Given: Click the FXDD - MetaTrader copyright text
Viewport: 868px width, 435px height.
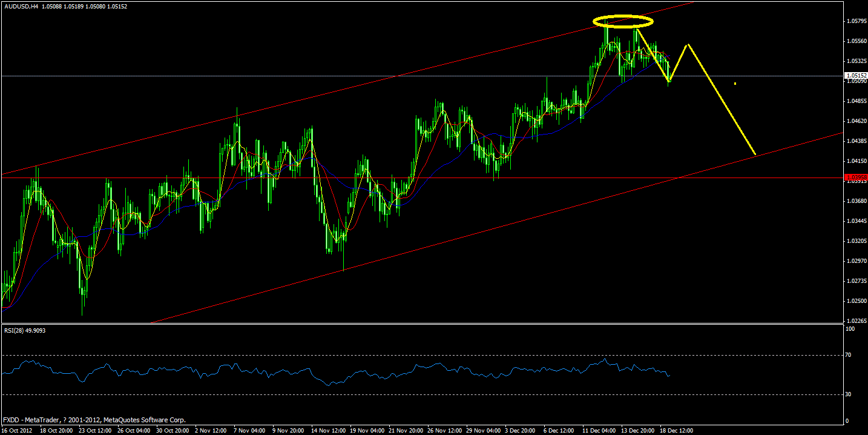Looking at the screenshot, I should [94, 419].
